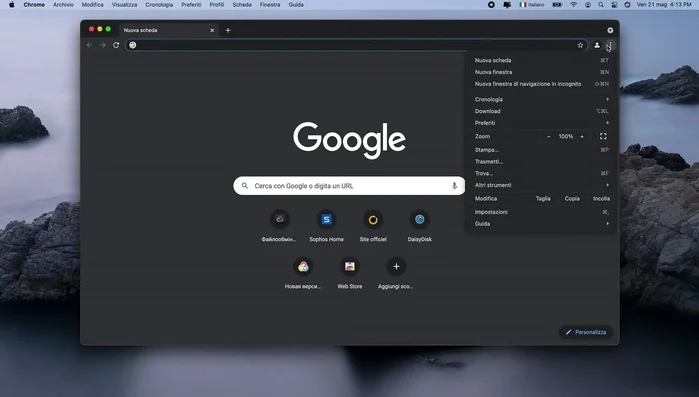The height and width of the screenshot is (397, 699).
Task: Bookmark page with the star icon
Action: pos(580,45)
